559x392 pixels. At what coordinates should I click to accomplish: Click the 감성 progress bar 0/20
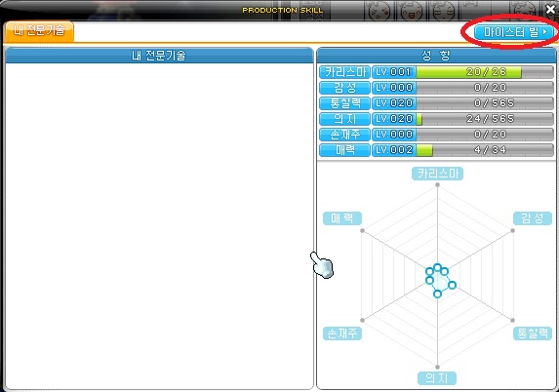pyautogui.click(x=485, y=88)
